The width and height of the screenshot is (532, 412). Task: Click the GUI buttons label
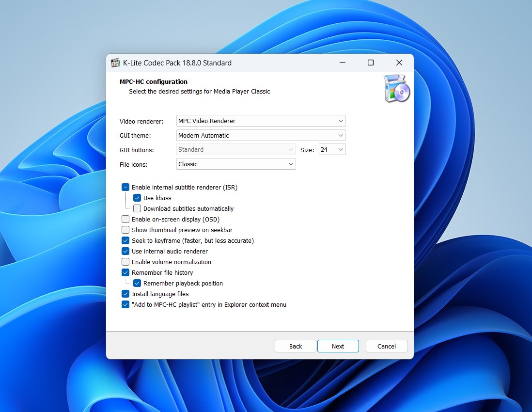pyautogui.click(x=137, y=150)
